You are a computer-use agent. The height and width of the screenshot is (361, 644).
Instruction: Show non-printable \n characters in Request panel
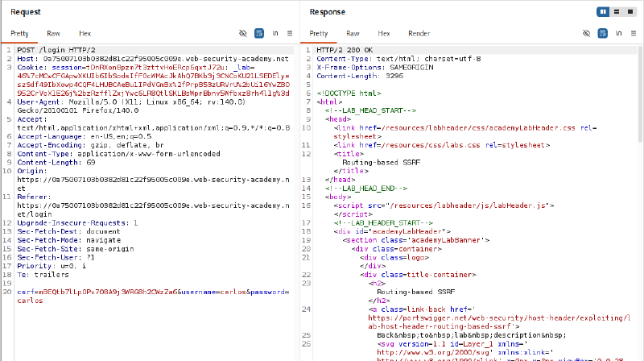[275, 33]
